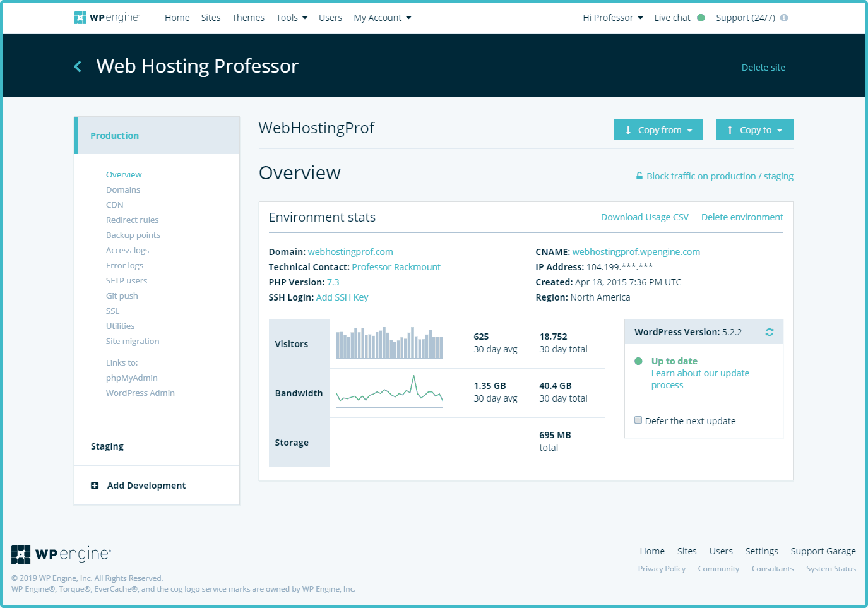
Task: Select the WP Engine logo in the footer
Action: [x=60, y=554]
